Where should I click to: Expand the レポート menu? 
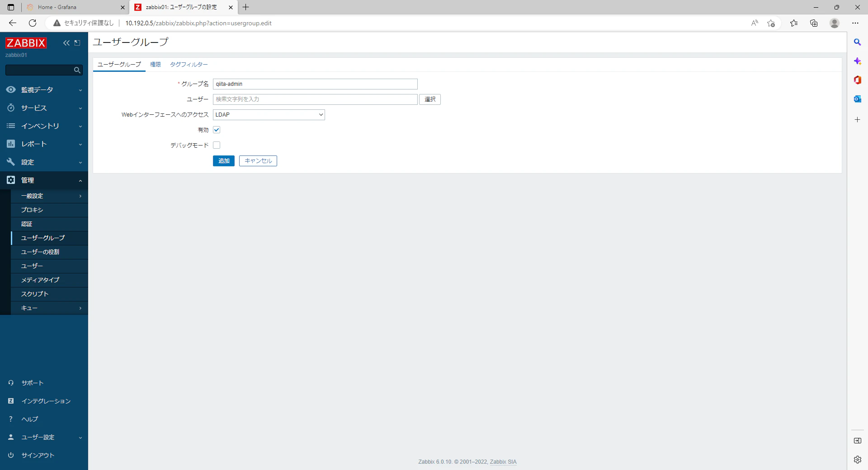click(80, 144)
